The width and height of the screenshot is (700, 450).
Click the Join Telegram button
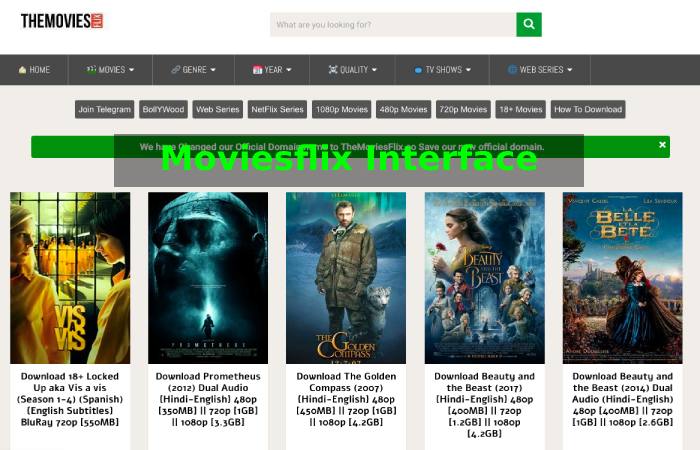104,109
